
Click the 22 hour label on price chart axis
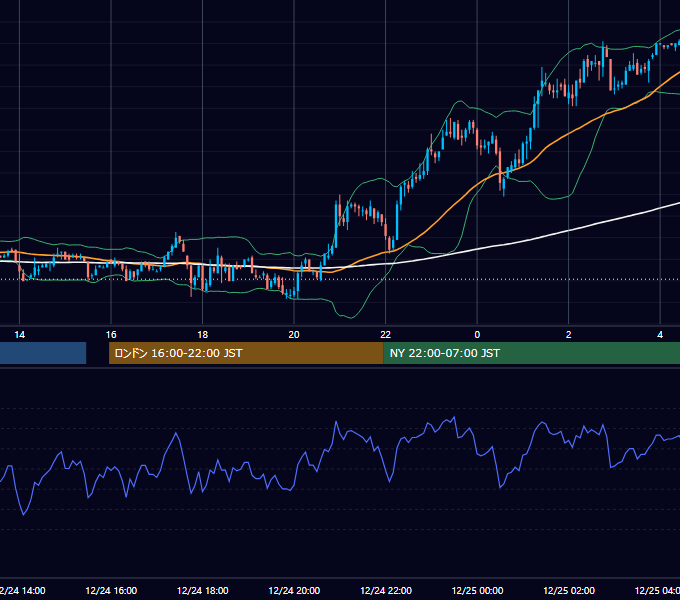386,335
